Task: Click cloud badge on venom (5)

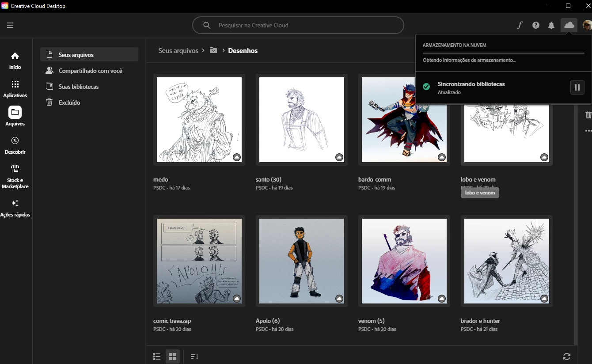Action: pos(442,299)
